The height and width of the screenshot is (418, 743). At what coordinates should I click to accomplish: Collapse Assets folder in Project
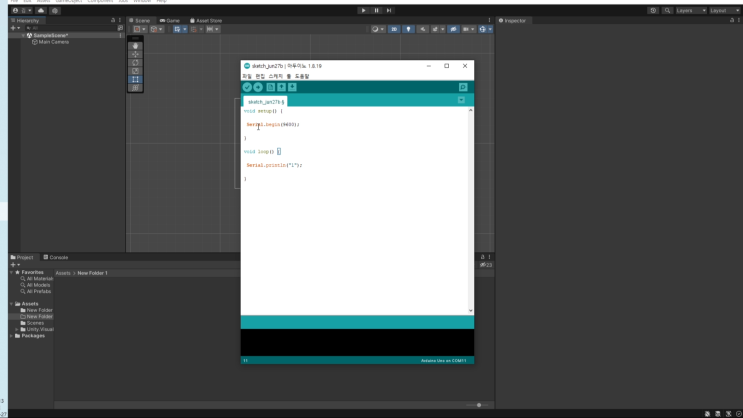tap(12, 304)
